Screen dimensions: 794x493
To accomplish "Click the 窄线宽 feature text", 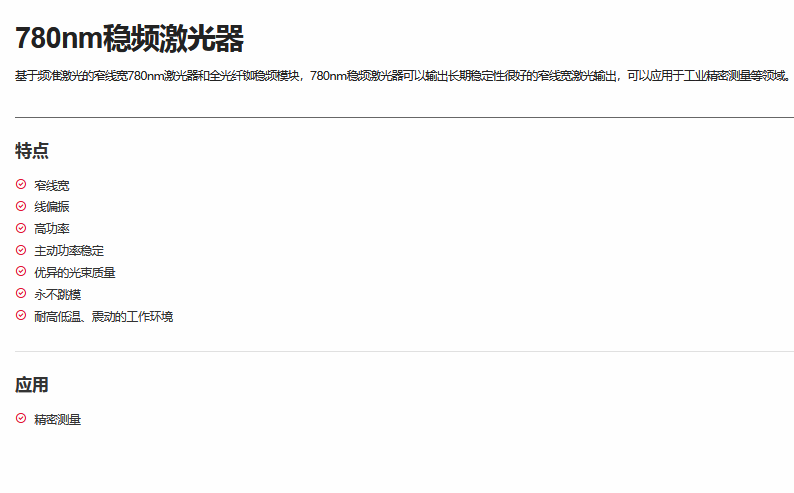I will tap(52, 185).
